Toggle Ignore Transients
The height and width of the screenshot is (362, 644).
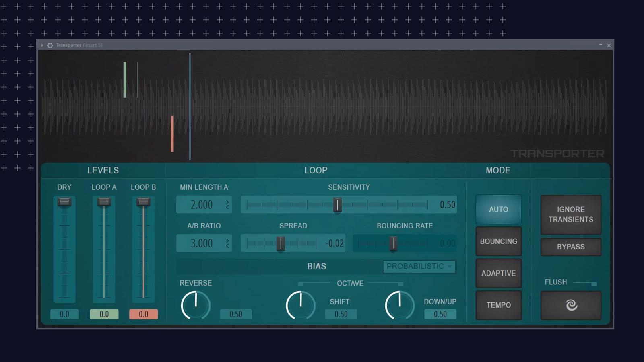click(570, 214)
